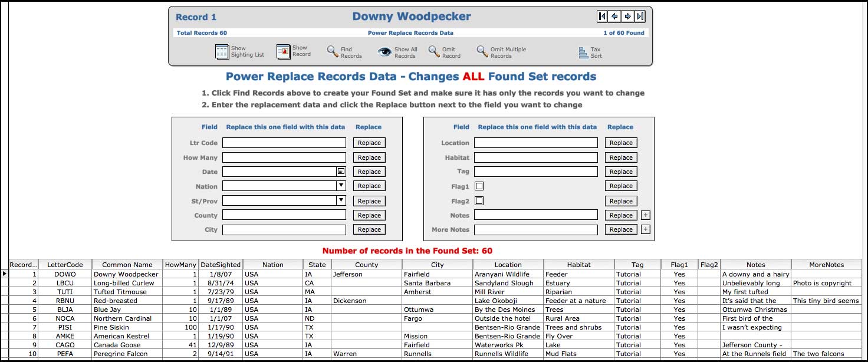The height and width of the screenshot is (362, 868).
Task: Click the Northern Cardinal cell
Action: 127,318
